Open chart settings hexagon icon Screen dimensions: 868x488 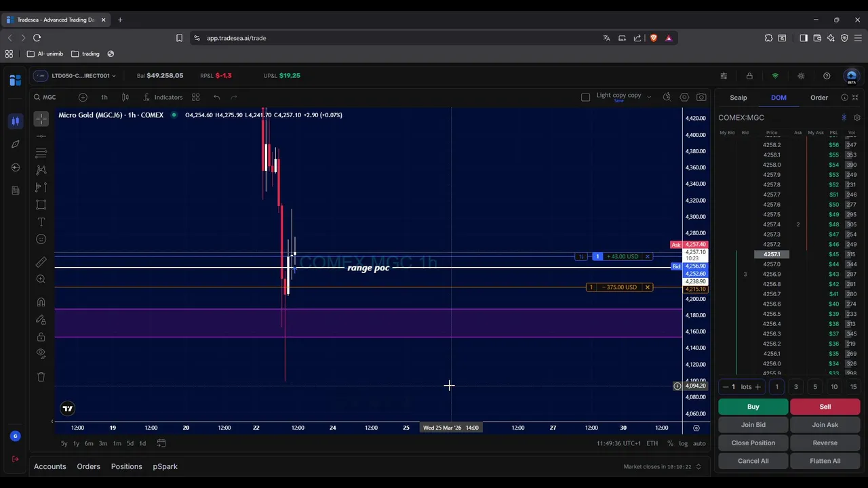tap(684, 98)
